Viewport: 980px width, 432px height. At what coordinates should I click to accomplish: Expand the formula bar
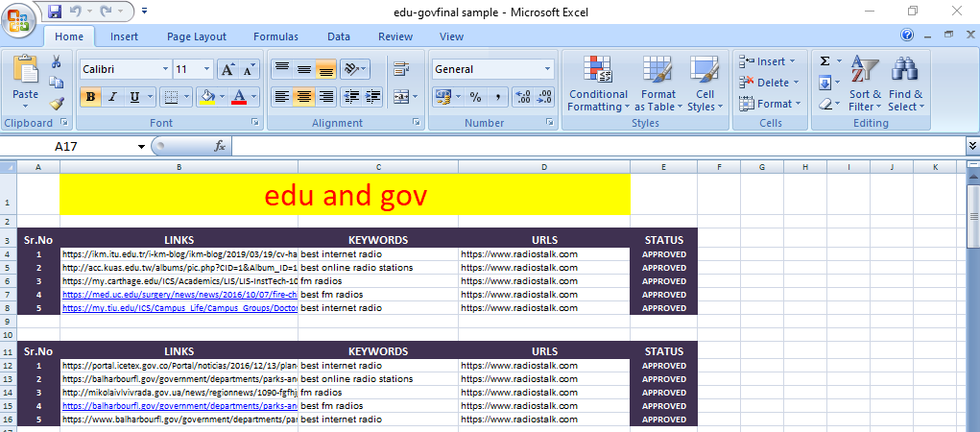click(x=972, y=145)
